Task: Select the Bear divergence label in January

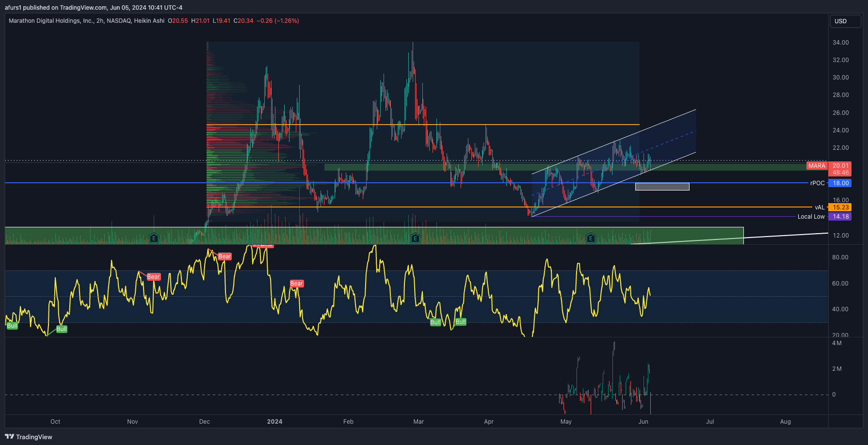Action: click(296, 284)
